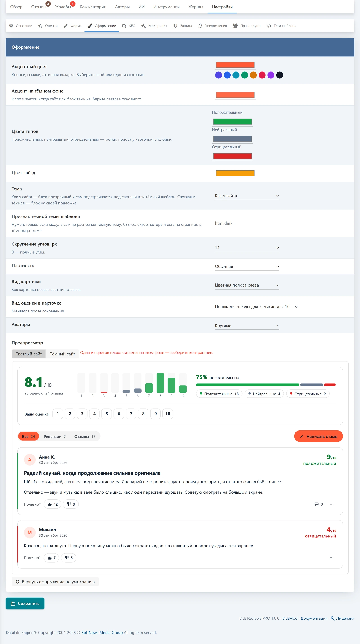
Task: Open the Скругление углов dropdown
Action: (x=247, y=248)
